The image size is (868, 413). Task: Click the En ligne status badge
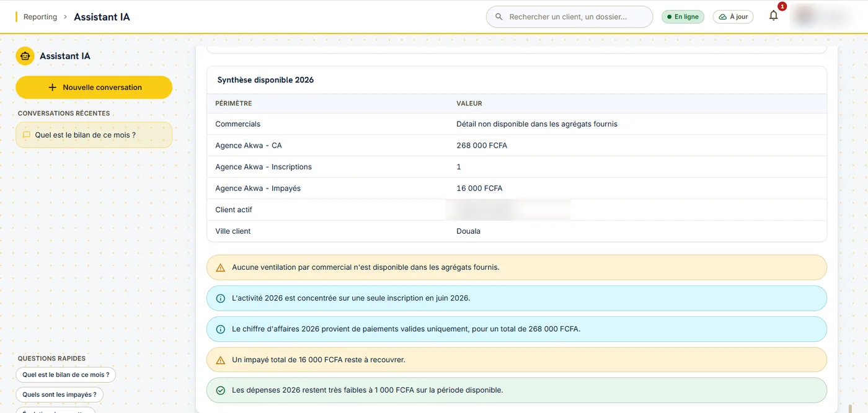coord(683,17)
